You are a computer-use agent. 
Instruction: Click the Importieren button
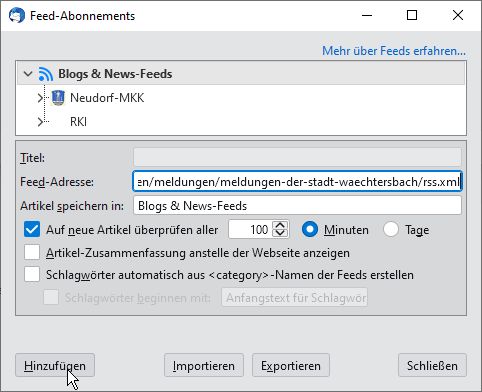204,366
